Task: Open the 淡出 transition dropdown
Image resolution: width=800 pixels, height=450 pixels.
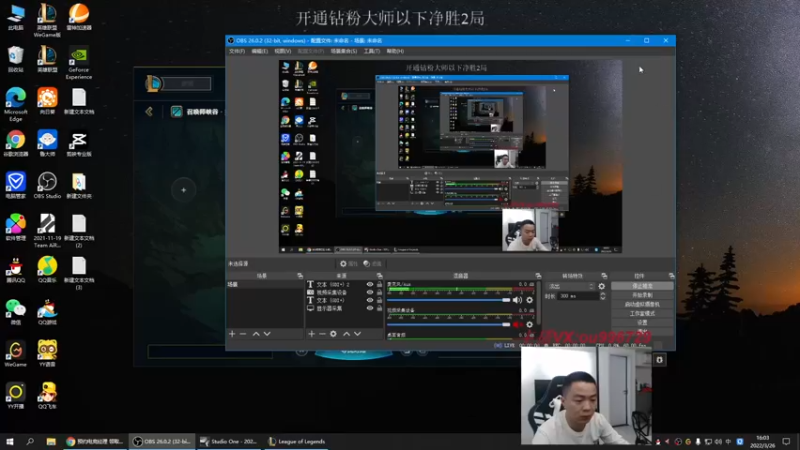Action: click(x=570, y=286)
